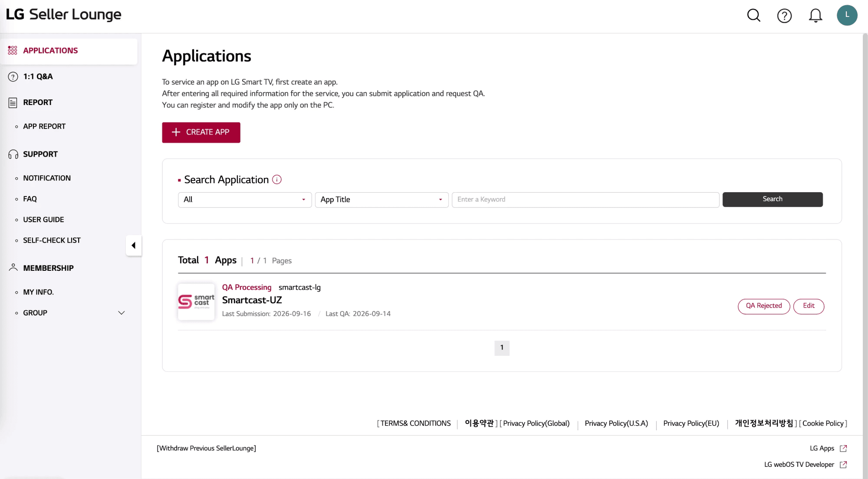Click the dark Search button
Image resolution: width=868 pixels, height=479 pixels.
click(x=773, y=200)
